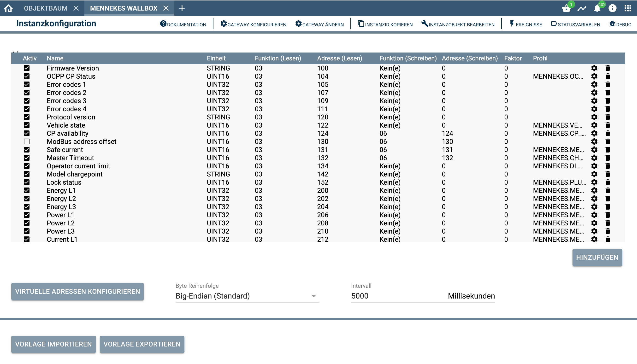Open settings gear for Power L2

(594, 223)
